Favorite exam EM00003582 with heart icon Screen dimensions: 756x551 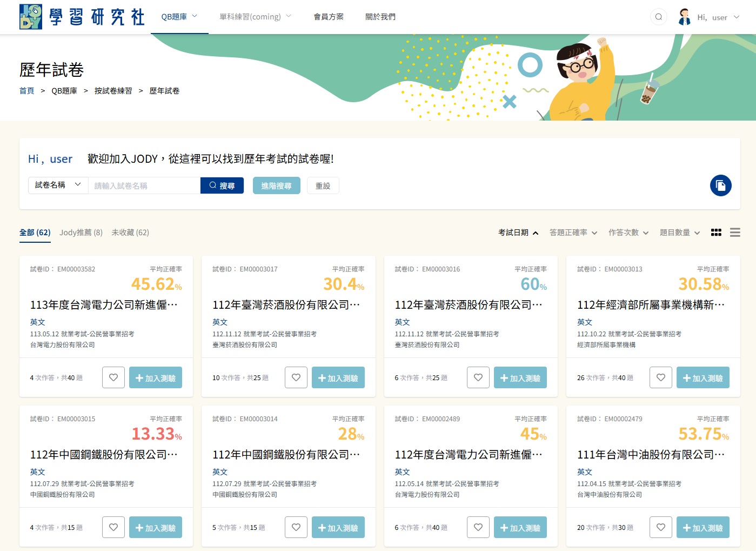coord(113,377)
